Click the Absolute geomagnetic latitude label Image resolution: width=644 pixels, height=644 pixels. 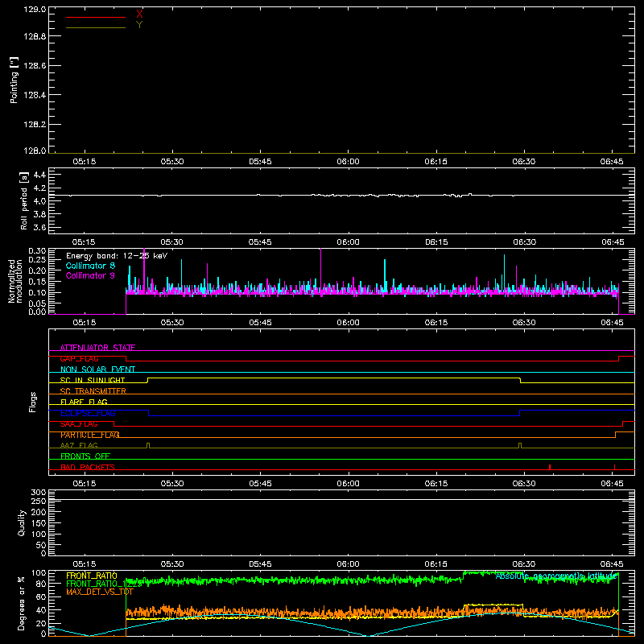[x=556, y=576]
